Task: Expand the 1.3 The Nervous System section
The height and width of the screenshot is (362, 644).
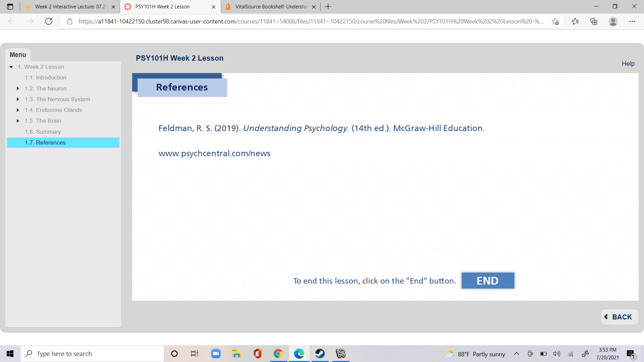Action: tap(18, 99)
